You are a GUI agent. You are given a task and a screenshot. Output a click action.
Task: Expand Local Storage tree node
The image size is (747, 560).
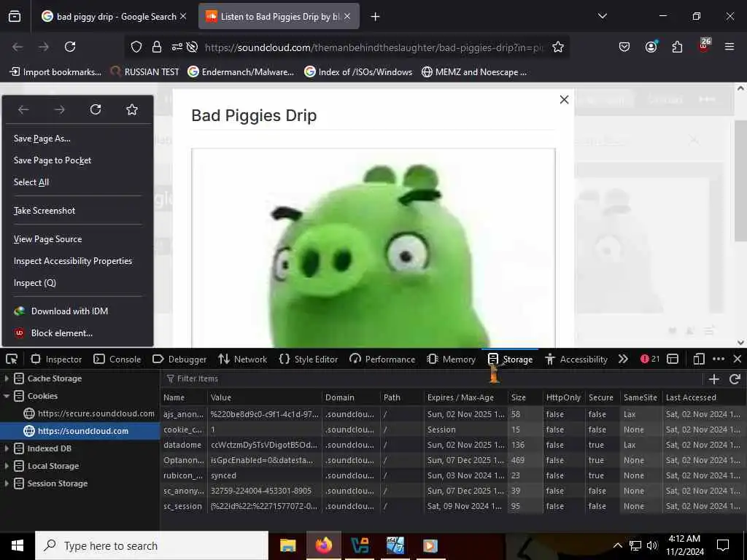click(x=6, y=466)
